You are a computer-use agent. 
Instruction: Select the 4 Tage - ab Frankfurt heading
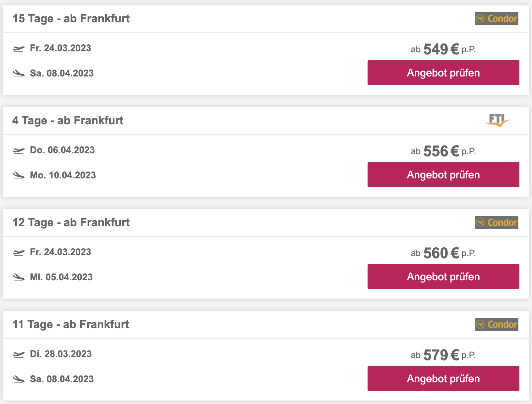point(68,121)
